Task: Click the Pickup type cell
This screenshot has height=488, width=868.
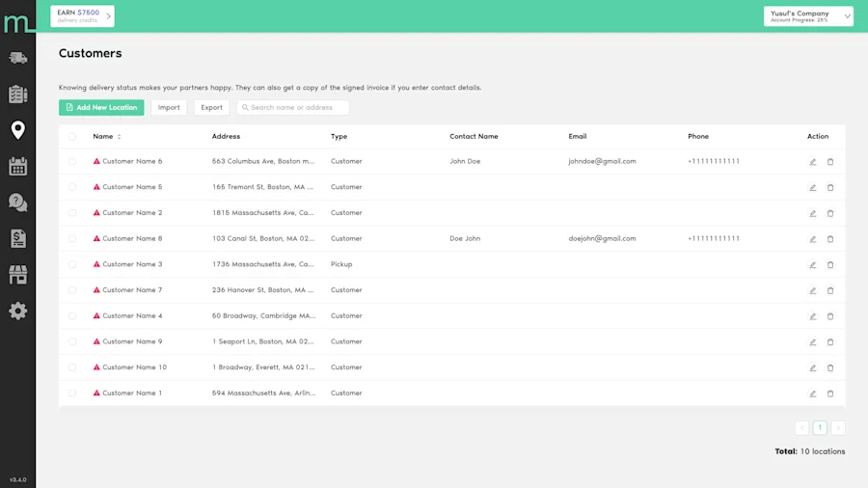Action: tap(341, 264)
